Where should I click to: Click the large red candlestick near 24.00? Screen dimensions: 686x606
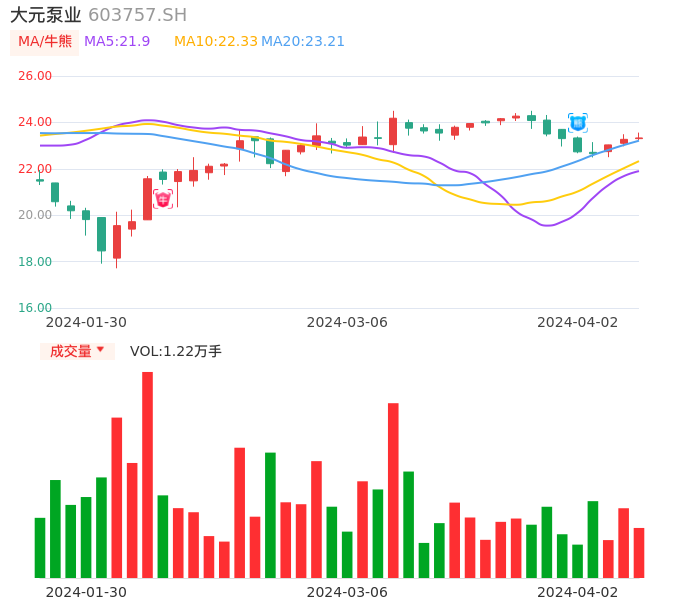(393, 132)
